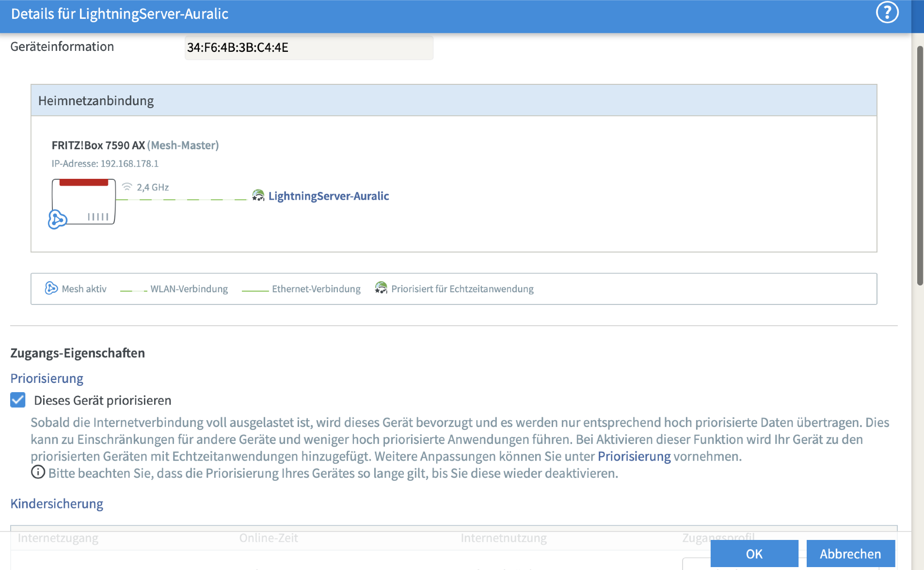The width and height of the screenshot is (924, 570).
Task: Open the help question mark icon
Action: 887,13
